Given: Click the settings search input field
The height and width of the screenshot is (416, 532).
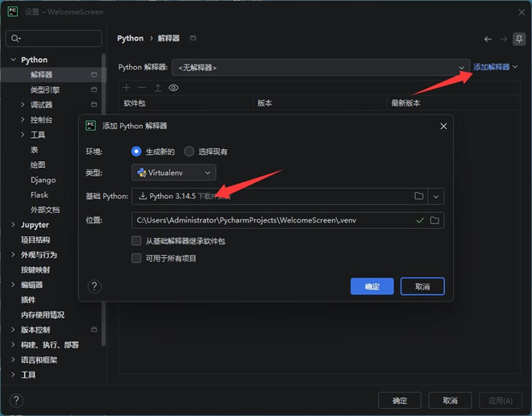Looking at the screenshot, I should 54,39.
